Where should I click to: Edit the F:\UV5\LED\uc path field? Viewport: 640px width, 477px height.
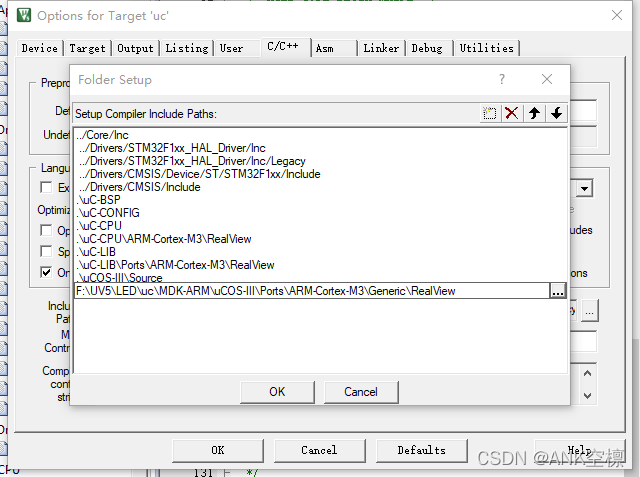pos(312,291)
